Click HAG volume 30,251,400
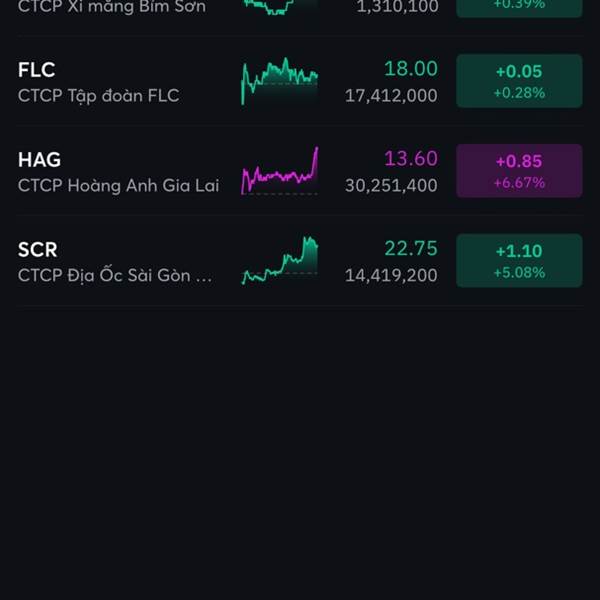 coord(391,186)
